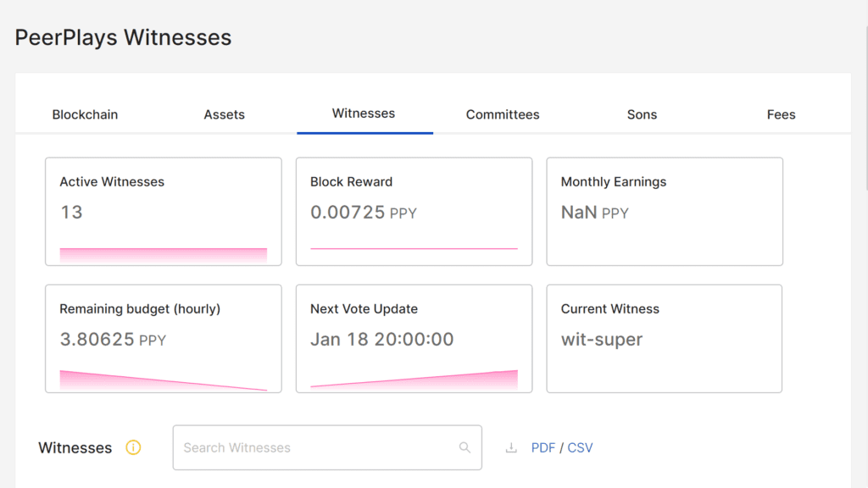Click the Remaining budget trend chart
The image size is (868, 488).
164,380
